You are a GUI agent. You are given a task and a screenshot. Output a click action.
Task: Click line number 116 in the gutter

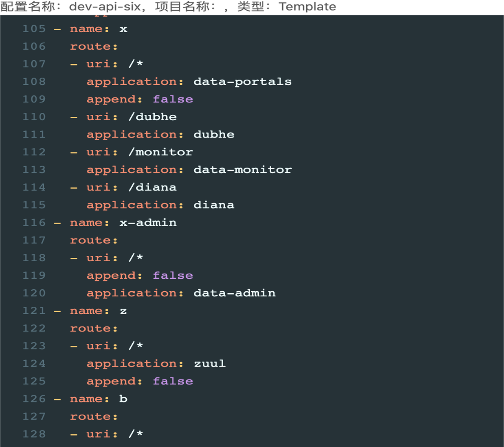click(34, 223)
